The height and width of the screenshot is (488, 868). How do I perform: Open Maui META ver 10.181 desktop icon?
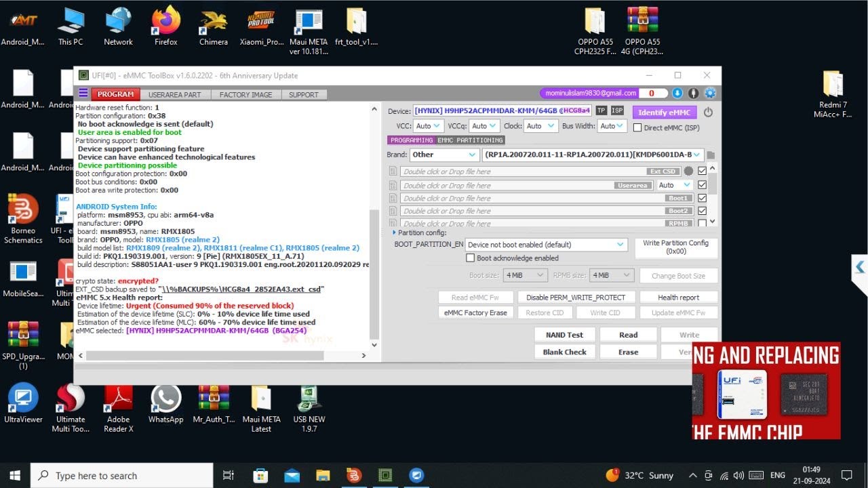[309, 30]
